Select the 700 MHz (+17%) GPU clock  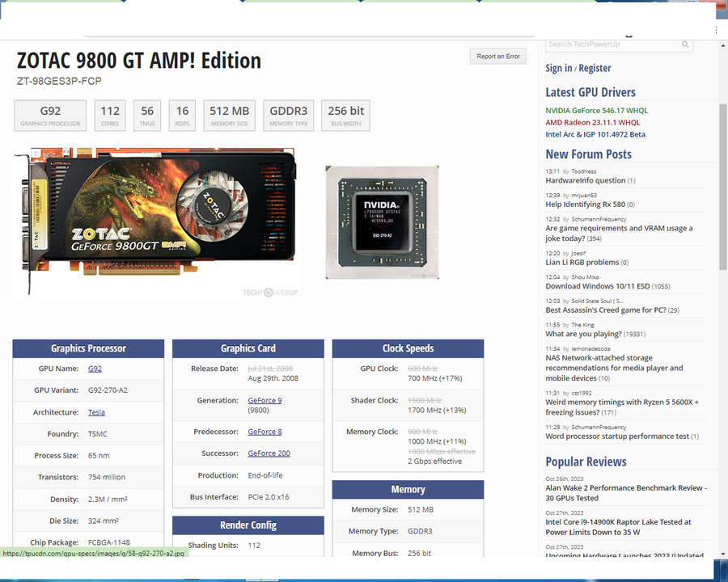pos(435,378)
